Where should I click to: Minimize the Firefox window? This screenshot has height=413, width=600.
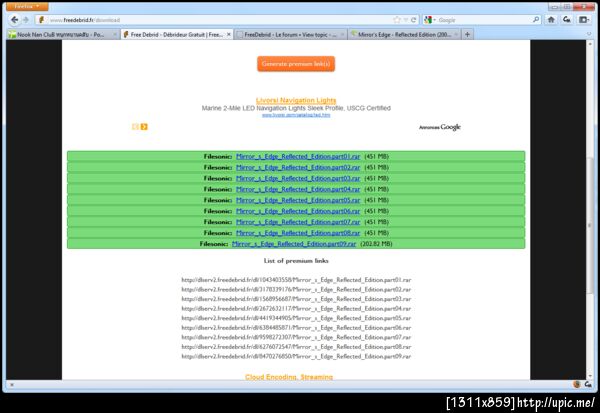[554, 7]
